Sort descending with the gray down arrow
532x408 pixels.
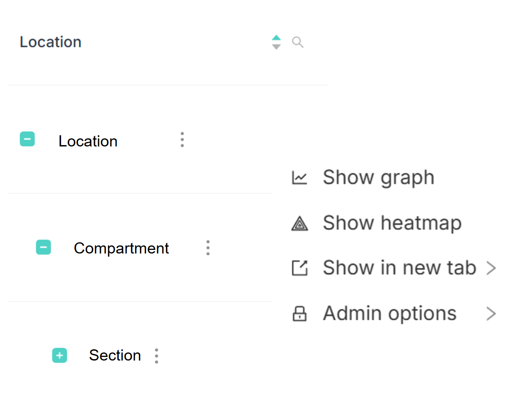click(277, 47)
